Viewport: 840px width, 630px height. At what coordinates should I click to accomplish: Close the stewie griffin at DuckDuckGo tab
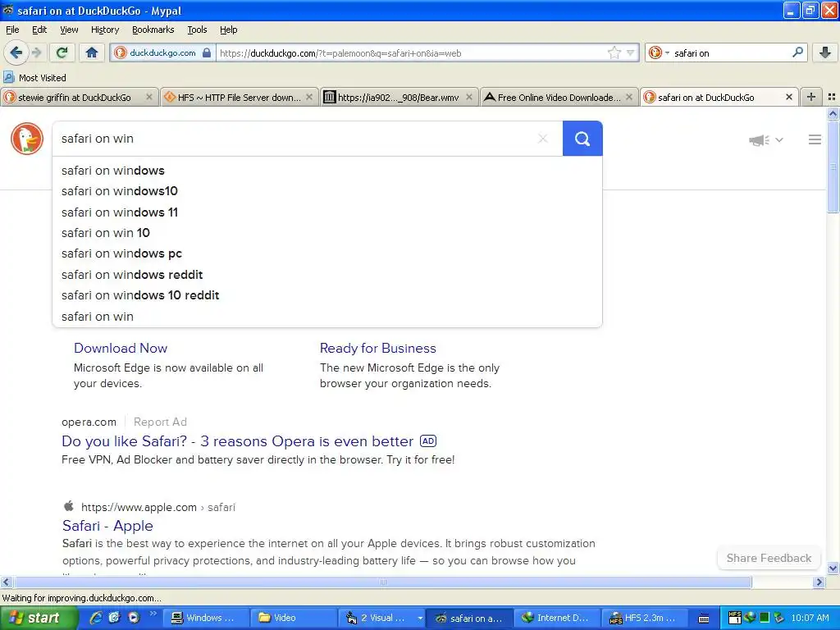pos(149,97)
